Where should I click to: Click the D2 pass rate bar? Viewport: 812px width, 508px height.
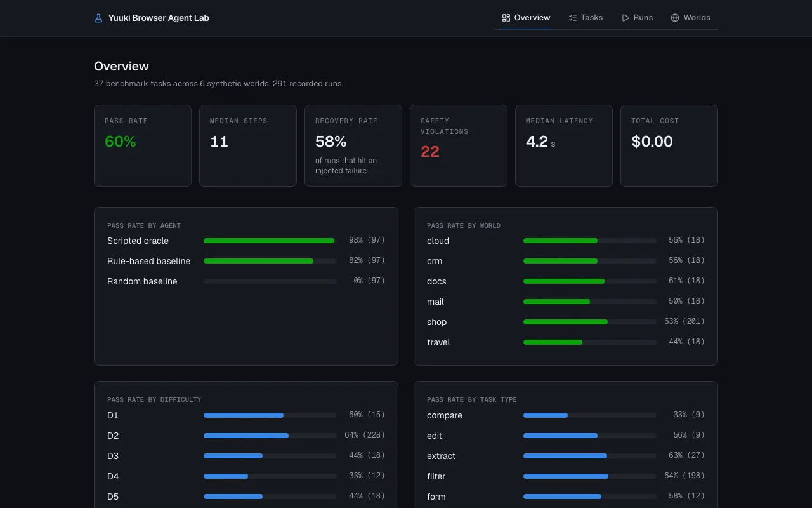point(270,436)
